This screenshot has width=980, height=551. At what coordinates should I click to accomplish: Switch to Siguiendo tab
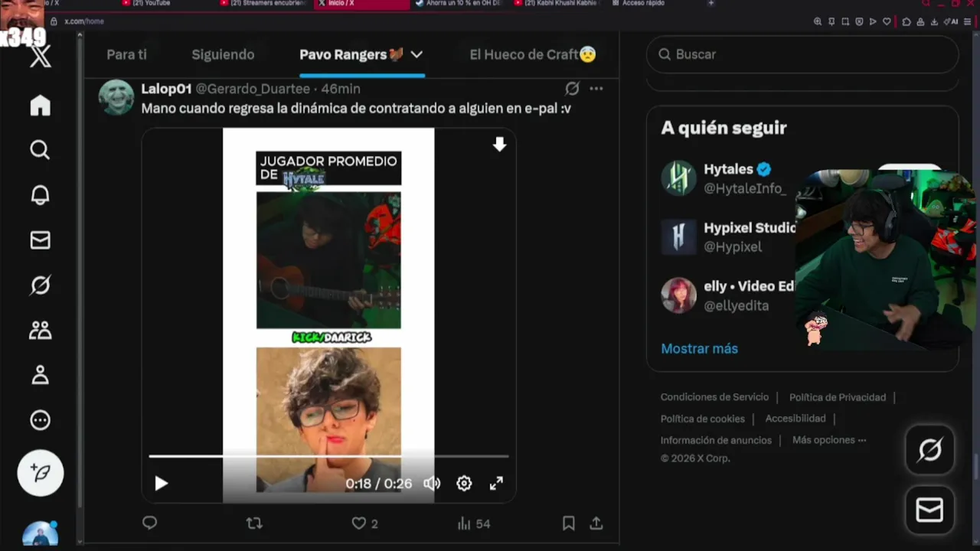click(x=223, y=54)
